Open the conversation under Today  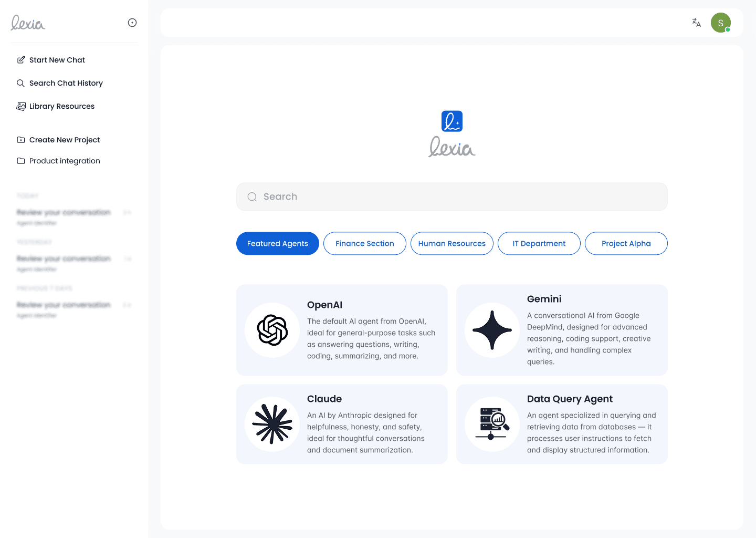click(74, 216)
